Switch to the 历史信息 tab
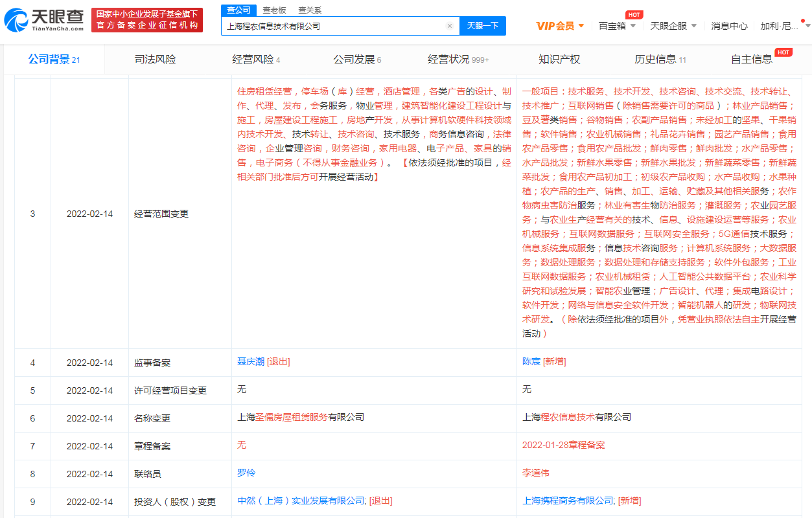 coord(660,60)
